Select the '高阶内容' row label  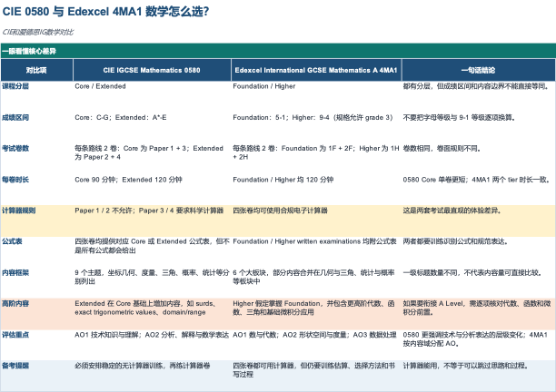(x=15, y=303)
